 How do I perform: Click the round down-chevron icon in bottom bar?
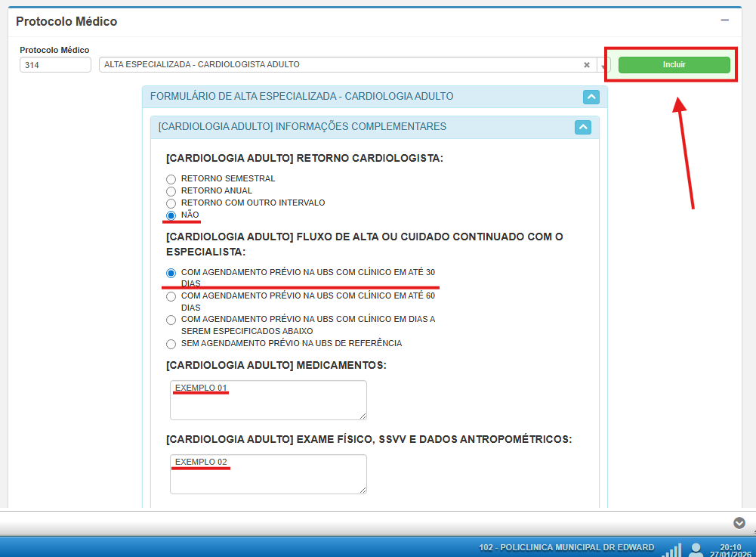tap(739, 523)
